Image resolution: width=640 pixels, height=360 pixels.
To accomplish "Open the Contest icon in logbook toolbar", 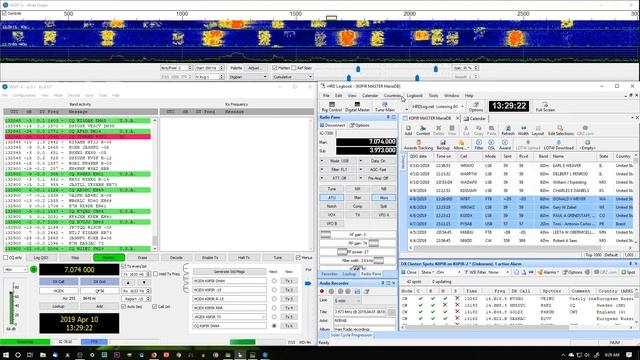I will (x=423, y=130).
